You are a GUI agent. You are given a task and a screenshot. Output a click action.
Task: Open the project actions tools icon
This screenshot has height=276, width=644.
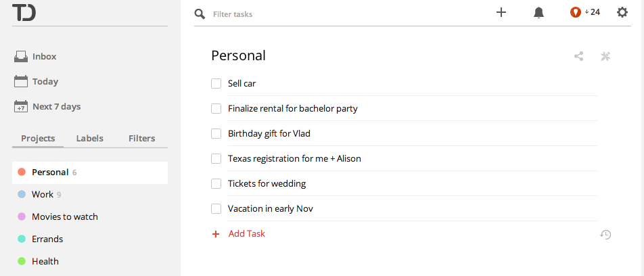point(605,56)
